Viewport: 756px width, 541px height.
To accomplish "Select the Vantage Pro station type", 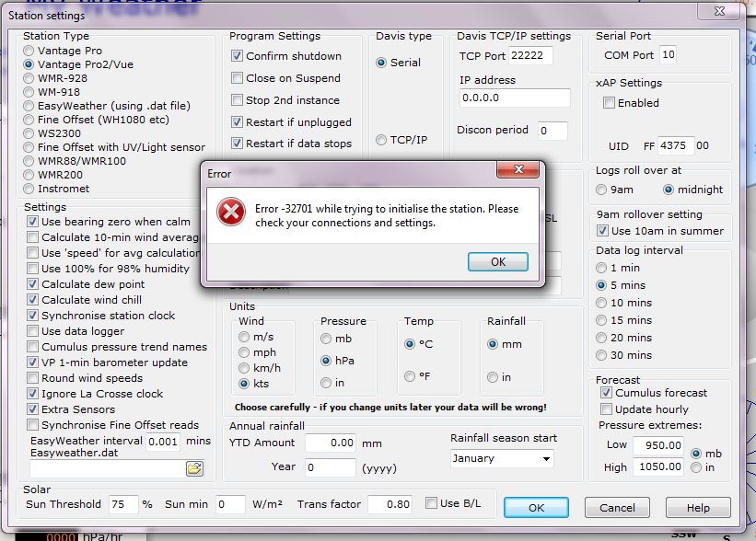I will 29,51.
